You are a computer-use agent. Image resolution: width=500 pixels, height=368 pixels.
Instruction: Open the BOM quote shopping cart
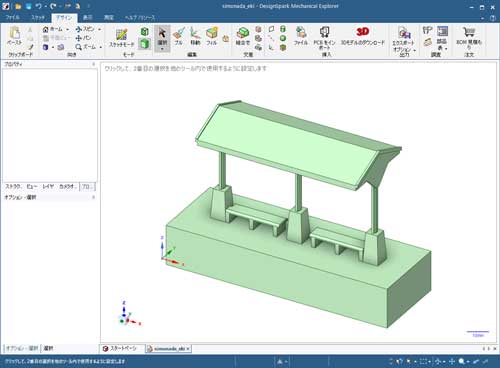tap(469, 37)
